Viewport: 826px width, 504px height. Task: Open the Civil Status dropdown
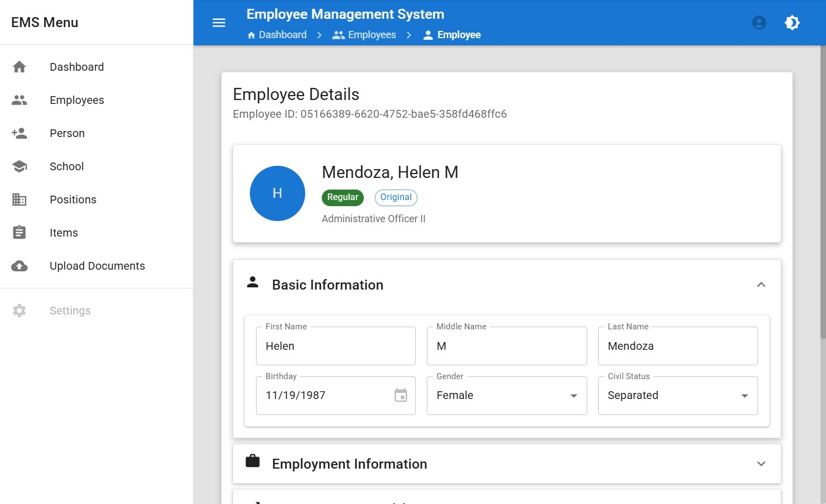(x=677, y=396)
